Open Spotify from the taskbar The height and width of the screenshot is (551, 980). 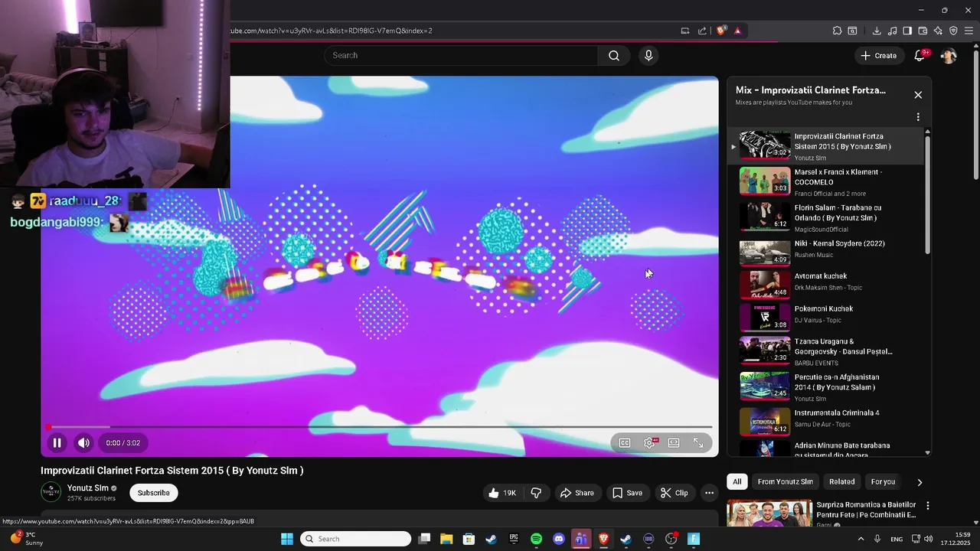pos(536,539)
